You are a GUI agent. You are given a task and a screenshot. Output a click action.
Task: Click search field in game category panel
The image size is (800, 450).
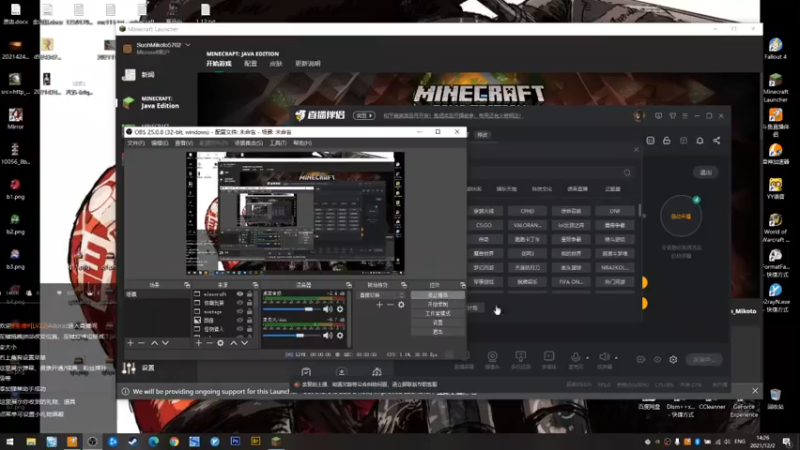point(550,173)
